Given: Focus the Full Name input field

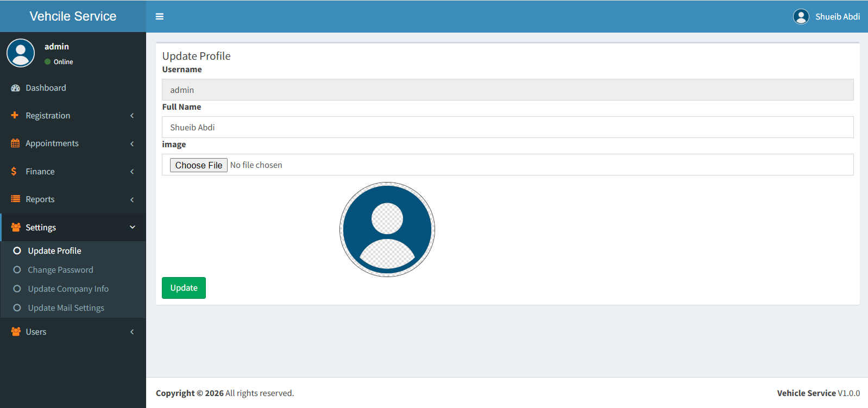Looking at the screenshot, I should point(507,127).
